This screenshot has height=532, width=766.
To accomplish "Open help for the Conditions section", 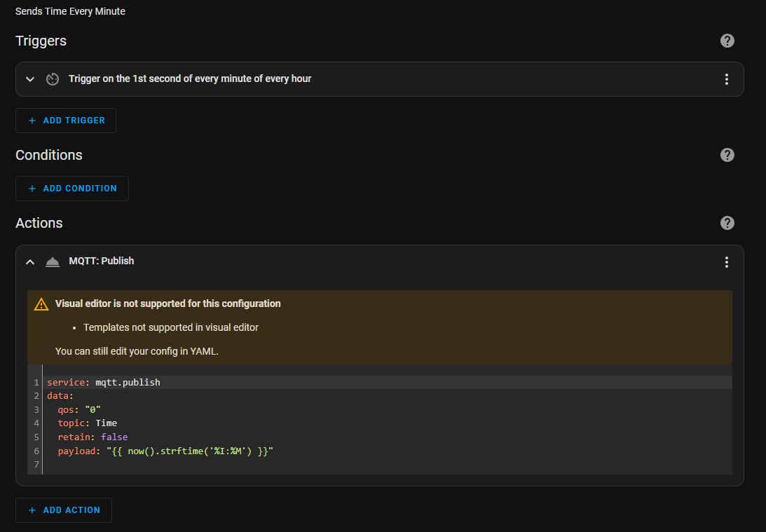I will pos(727,155).
